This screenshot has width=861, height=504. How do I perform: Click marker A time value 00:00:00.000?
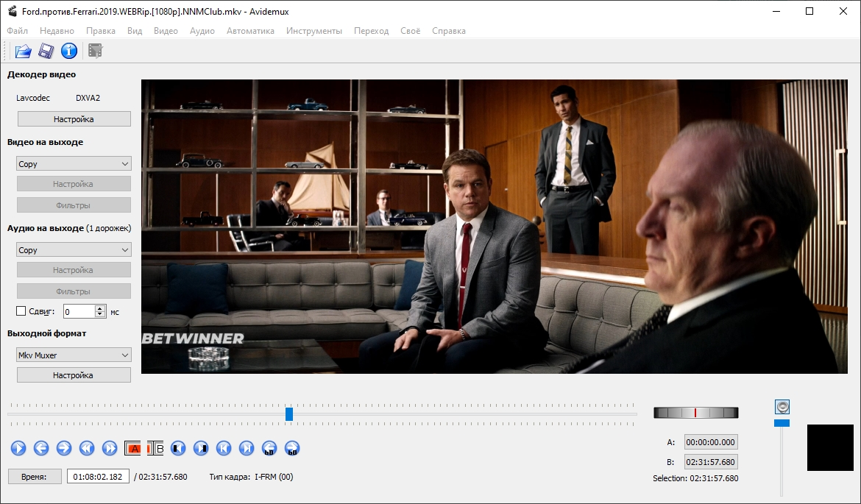point(711,442)
